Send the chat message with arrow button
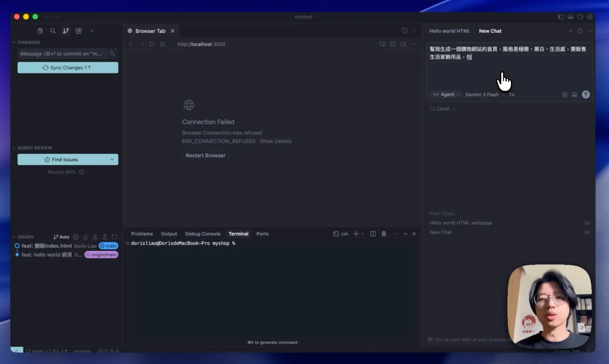609x364 pixels. point(586,94)
